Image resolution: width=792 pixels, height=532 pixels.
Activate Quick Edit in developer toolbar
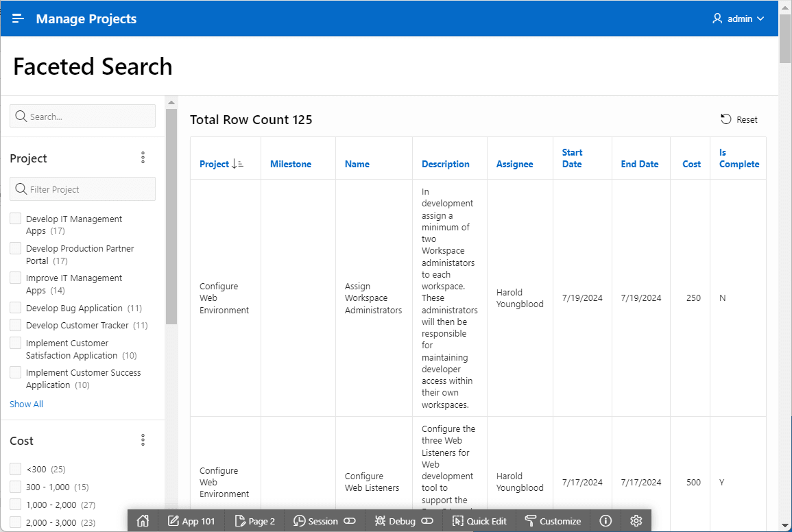click(x=479, y=521)
